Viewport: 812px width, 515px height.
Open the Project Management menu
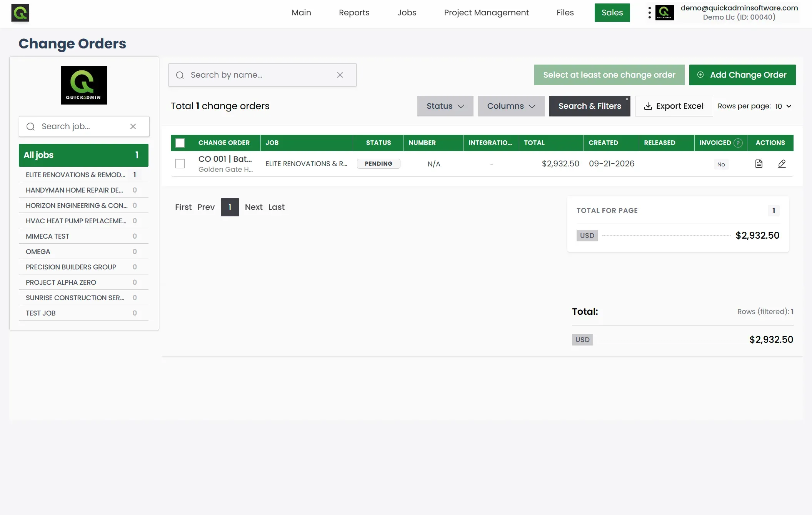click(486, 13)
